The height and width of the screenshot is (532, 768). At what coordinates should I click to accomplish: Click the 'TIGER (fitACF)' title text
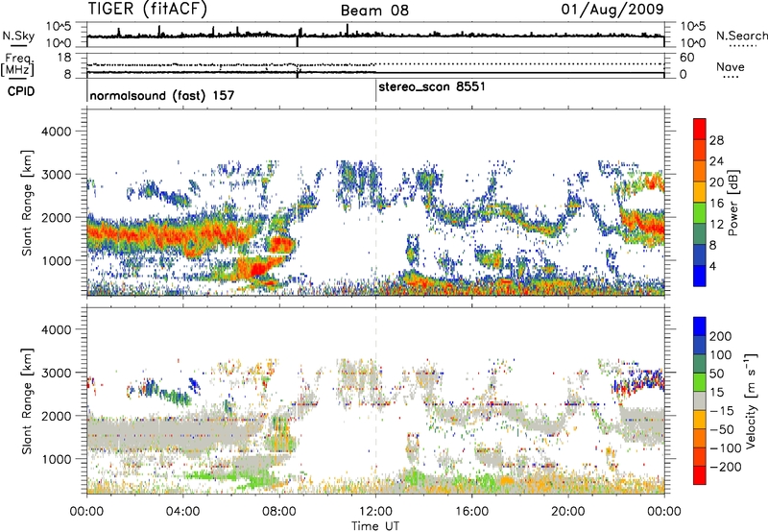(x=148, y=9)
